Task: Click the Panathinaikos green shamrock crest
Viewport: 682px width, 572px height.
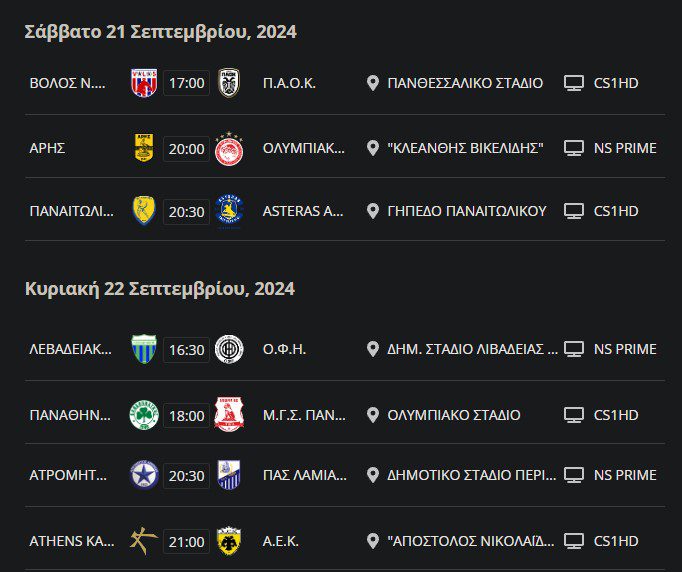Action: 145,414
